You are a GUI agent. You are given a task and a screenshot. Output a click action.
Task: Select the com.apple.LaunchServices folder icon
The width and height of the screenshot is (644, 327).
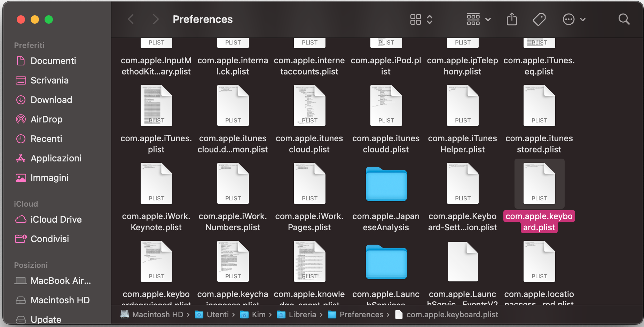386,262
